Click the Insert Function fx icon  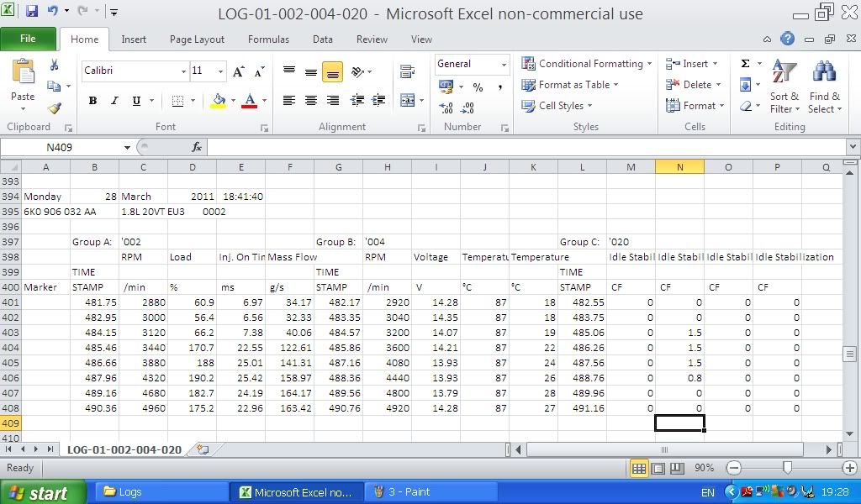pos(197,147)
